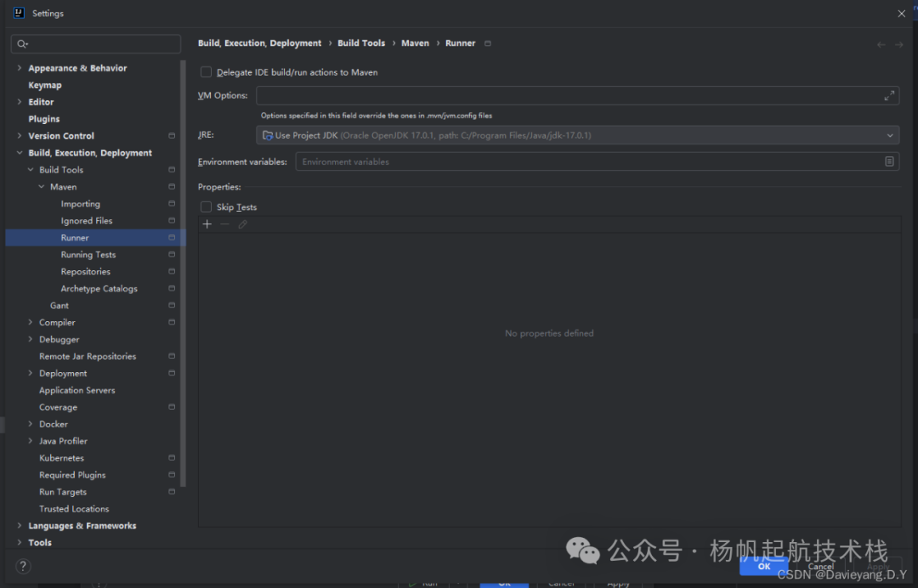Viewport: 918px width, 588px height.
Task: Collapse the Maven node
Action: [42, 187]
